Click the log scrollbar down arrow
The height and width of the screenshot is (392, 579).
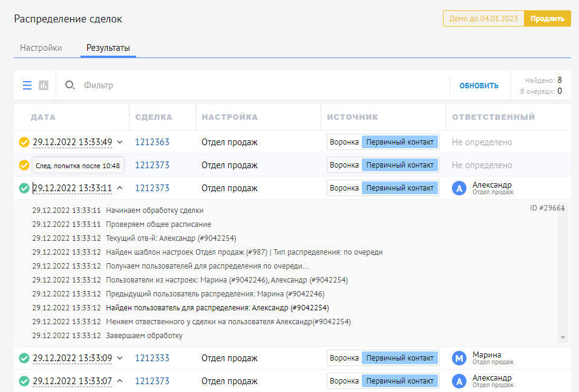click(563, 338)
